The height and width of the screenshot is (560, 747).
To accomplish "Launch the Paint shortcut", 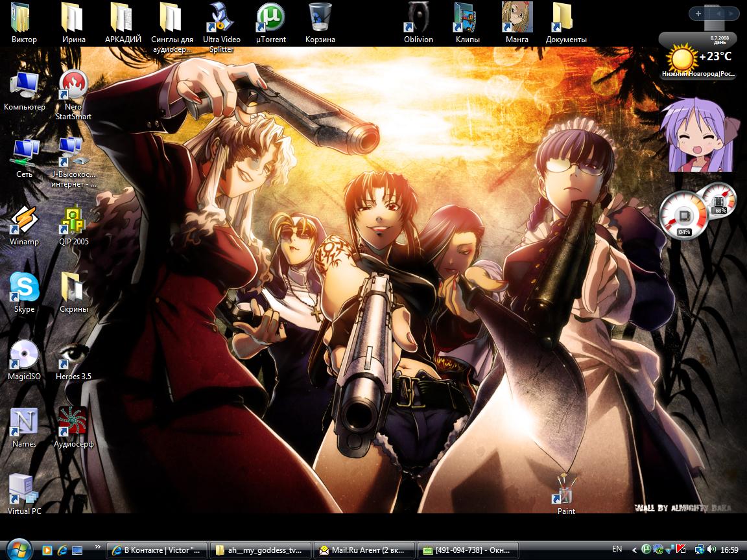I will [566, 495].
